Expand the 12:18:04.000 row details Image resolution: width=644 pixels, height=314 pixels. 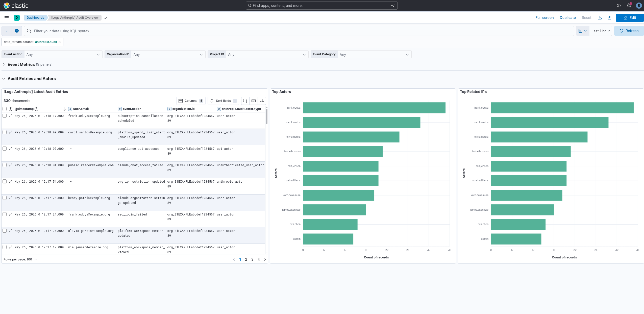(x=11, y=165)
